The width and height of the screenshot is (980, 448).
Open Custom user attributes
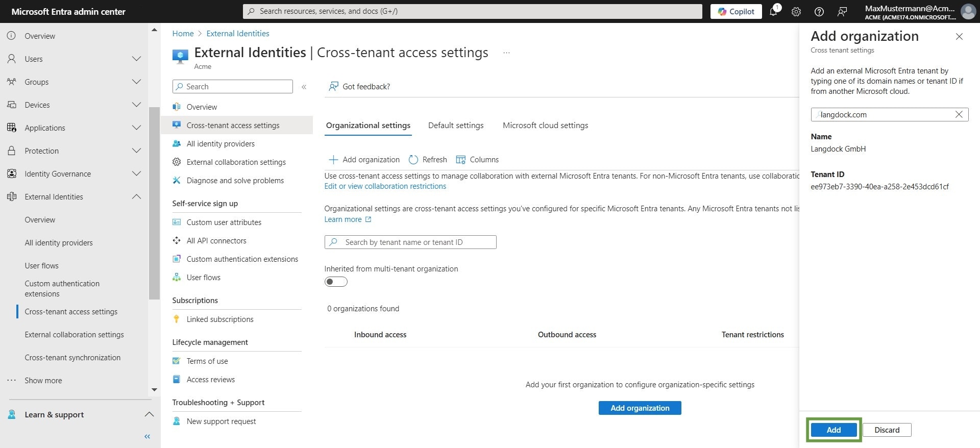[x=224, y=222]
